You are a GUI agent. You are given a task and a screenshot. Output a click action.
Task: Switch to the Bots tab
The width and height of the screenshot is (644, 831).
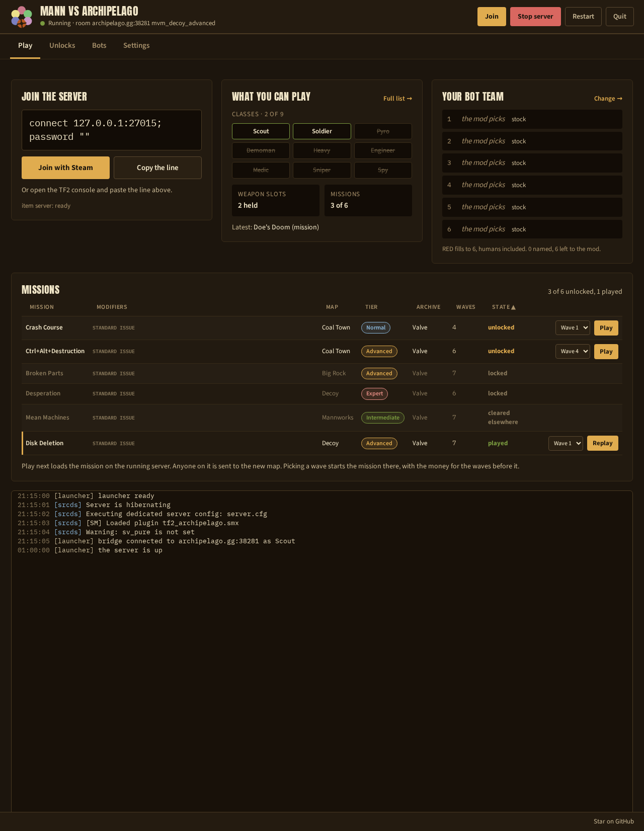[x=99, y=45]
